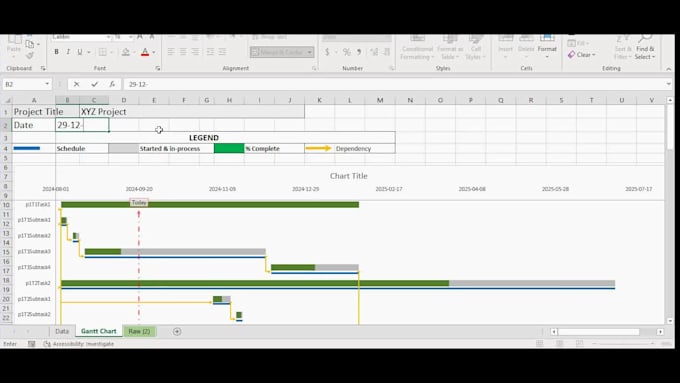Viewport: 680px width, 383px height.
Task: Click the Increase Decimal icon
Action: [x=374, y=52]
